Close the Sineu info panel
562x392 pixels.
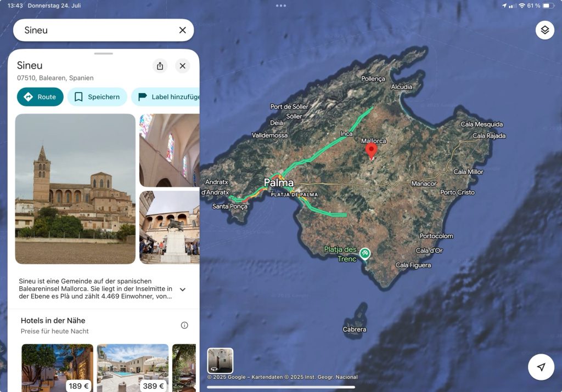pyautogui.click(x=183, y=66)
